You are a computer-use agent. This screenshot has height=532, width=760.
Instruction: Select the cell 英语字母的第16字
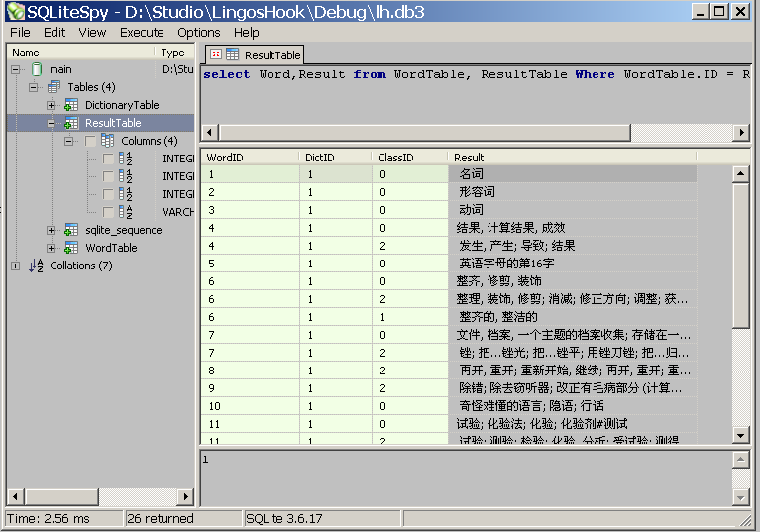pos(572,264)
